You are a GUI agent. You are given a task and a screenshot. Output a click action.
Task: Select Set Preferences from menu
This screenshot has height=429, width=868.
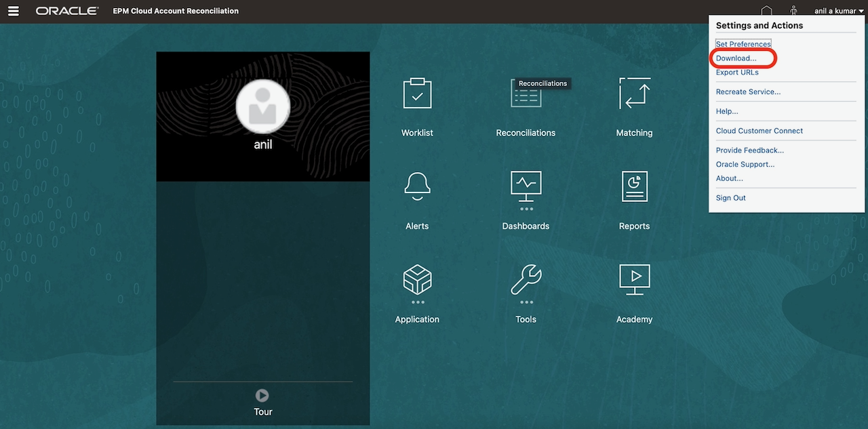coord(743,44)
